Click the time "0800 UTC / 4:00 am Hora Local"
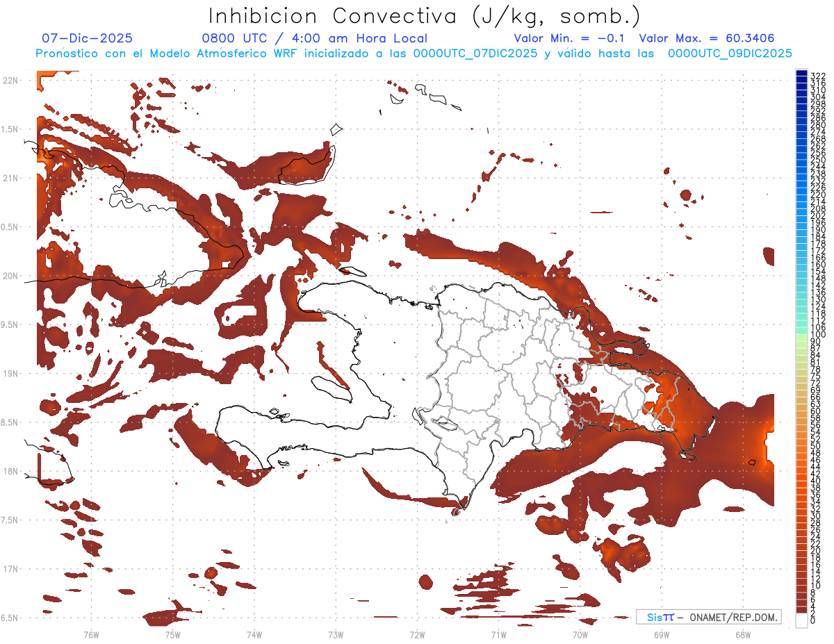This screenshot has width=834, height=644. tap(314, 39)
